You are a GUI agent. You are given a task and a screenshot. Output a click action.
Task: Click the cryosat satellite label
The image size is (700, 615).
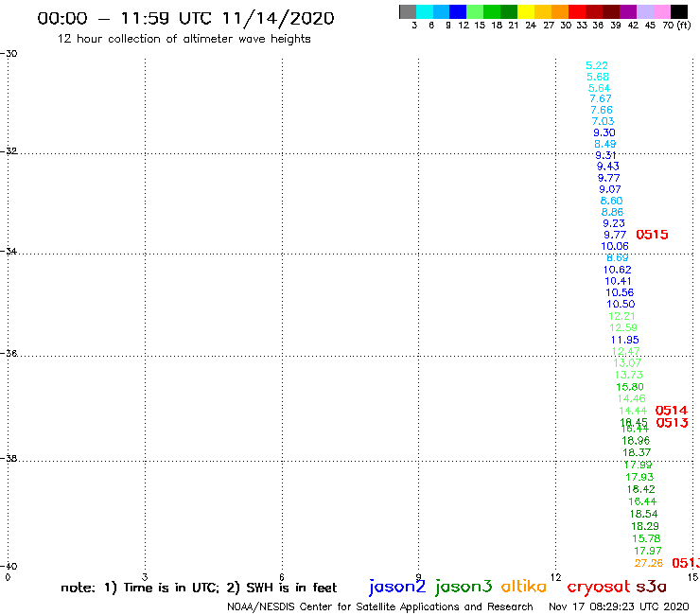pos(599,588)
